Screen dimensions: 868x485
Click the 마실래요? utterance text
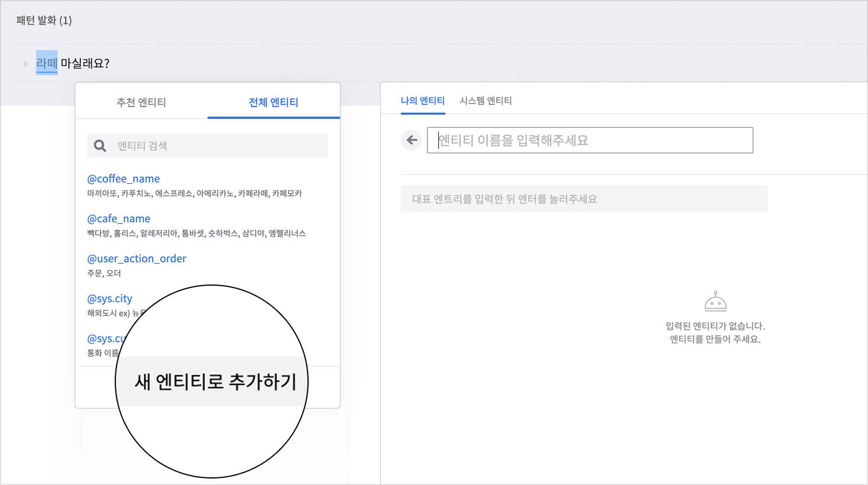[x=85, y=63]
